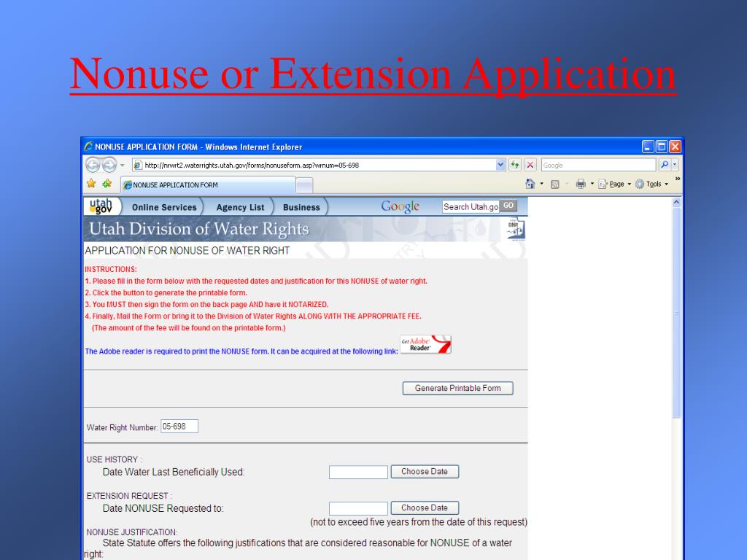
Task: Minimize the Internet Explorer window
Action: [648, 147]
